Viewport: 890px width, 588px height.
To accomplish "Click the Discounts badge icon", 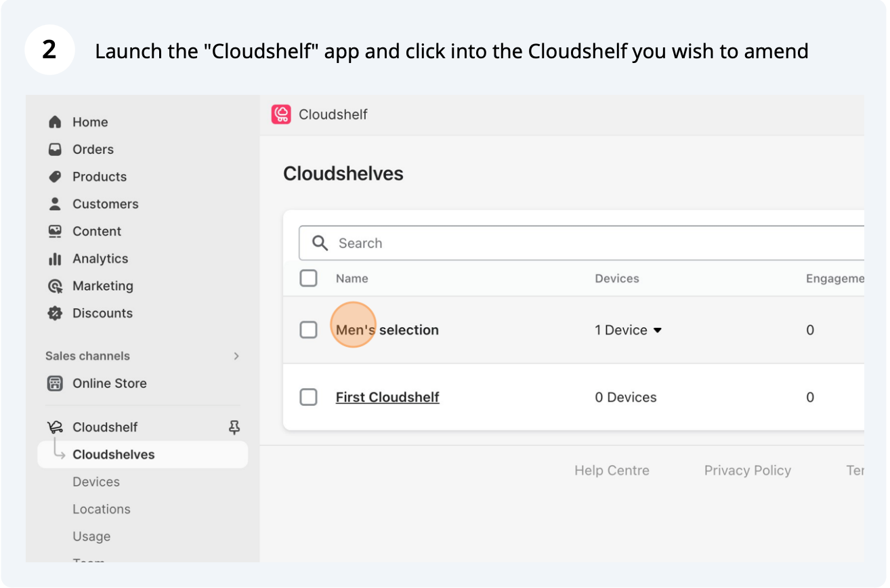I will [55, 313].
